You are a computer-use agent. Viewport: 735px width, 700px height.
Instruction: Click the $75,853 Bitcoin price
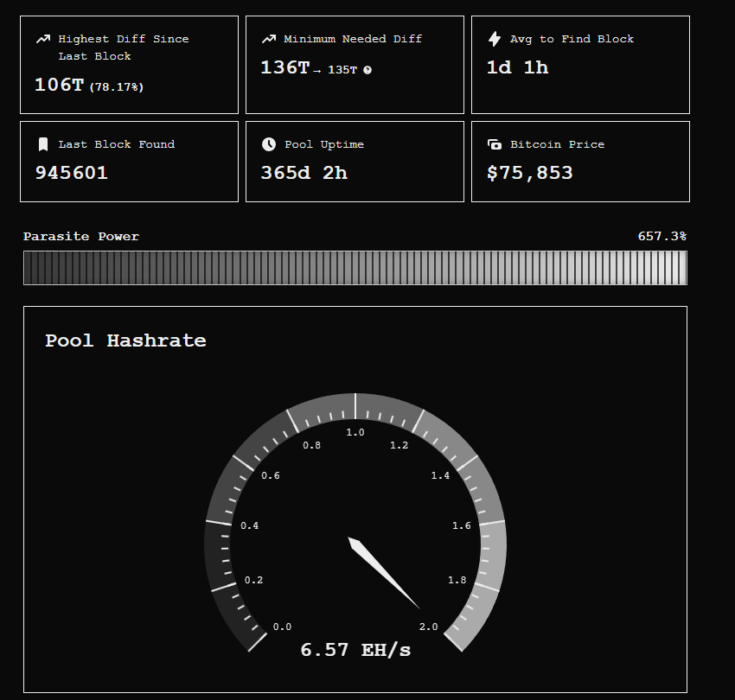tap(530, 173)
